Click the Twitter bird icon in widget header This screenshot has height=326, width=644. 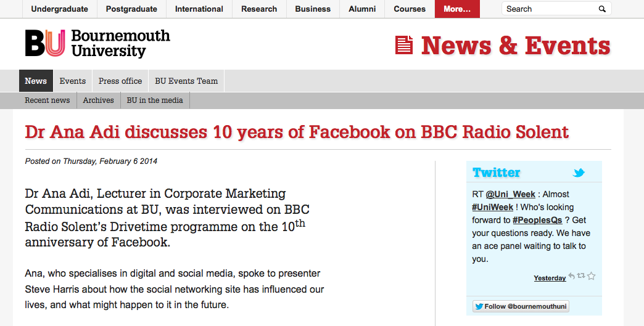(x=578, y=173)
